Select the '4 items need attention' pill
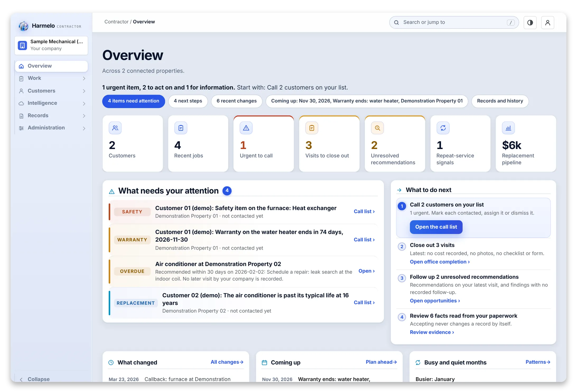Image resolution: width=577 pixels, height=392 pixels. click(133, 101)
